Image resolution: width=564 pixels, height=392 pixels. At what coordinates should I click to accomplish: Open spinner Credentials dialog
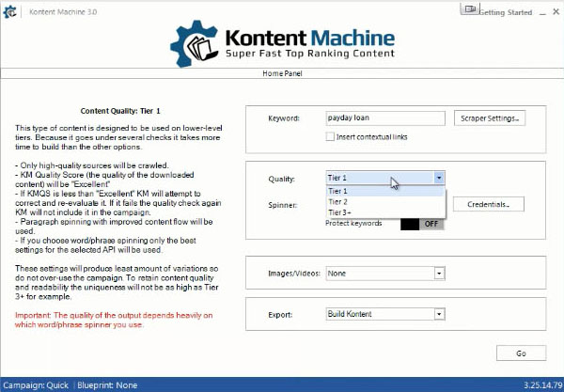pyautogui.click(x=489, y=204)
